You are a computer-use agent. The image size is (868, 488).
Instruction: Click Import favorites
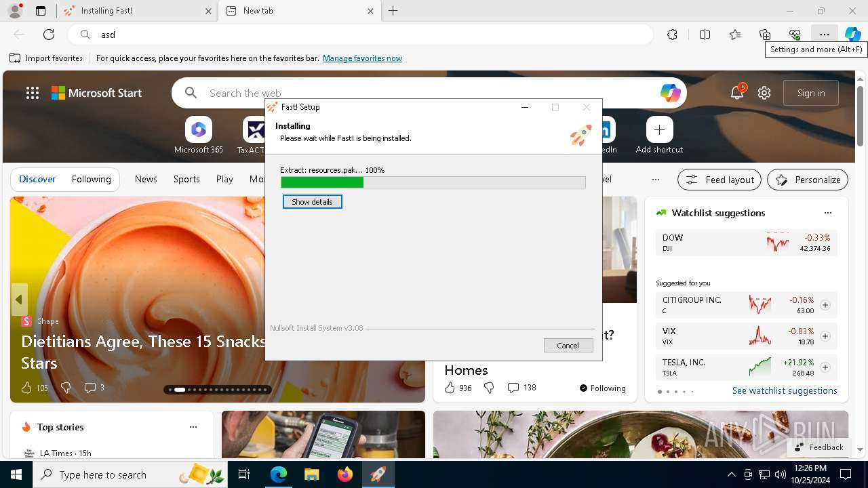pyautogui.click(x=46, y=58)
